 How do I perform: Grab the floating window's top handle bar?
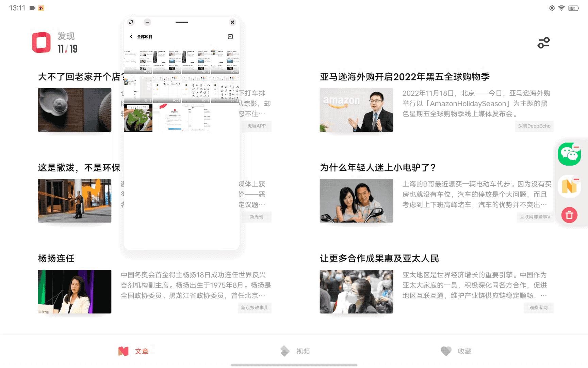point(182,22)
